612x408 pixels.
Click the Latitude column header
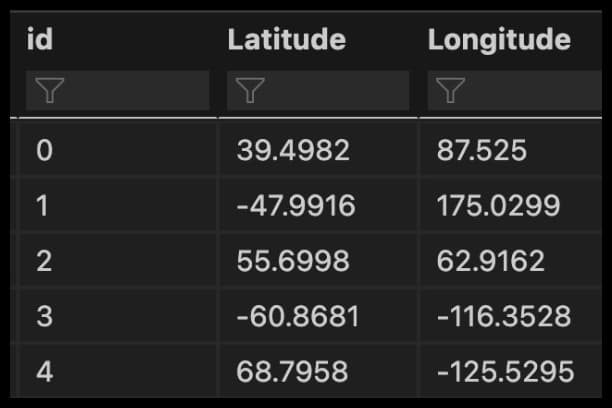(x=286, y=40)
